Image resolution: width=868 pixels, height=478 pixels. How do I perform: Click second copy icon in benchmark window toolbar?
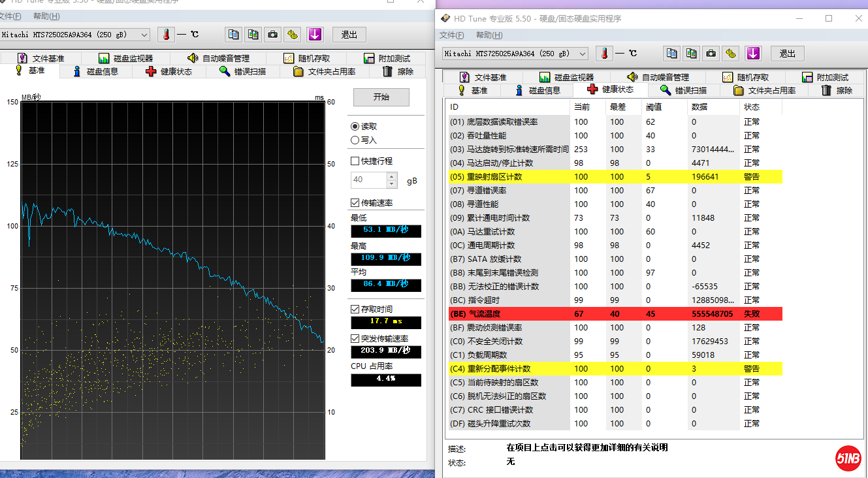pyautogui.click(x=253, y=35)
